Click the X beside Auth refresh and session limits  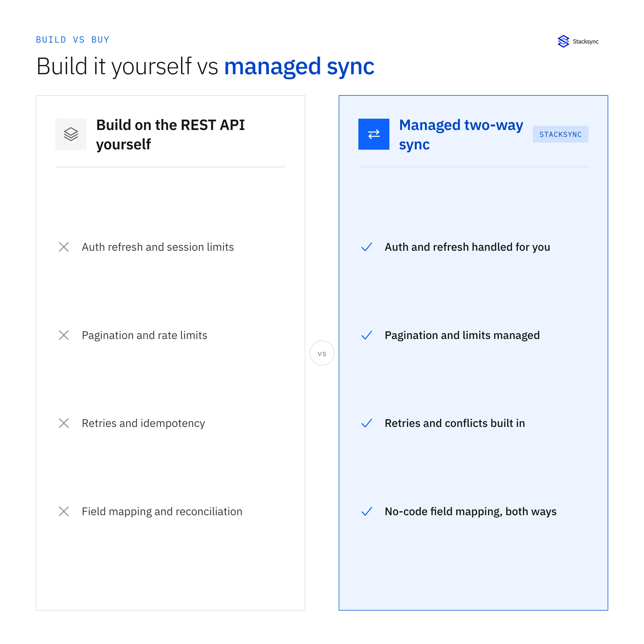[x=64, y=247]
